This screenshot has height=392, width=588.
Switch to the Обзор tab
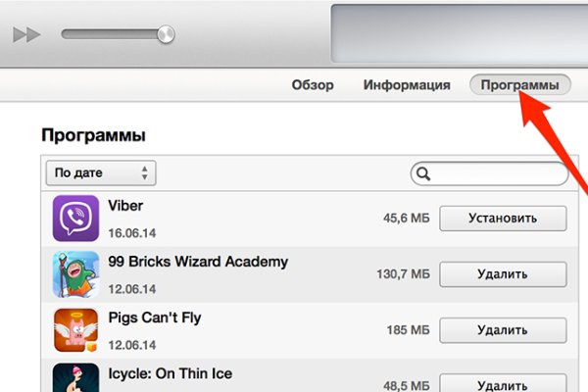313,85
